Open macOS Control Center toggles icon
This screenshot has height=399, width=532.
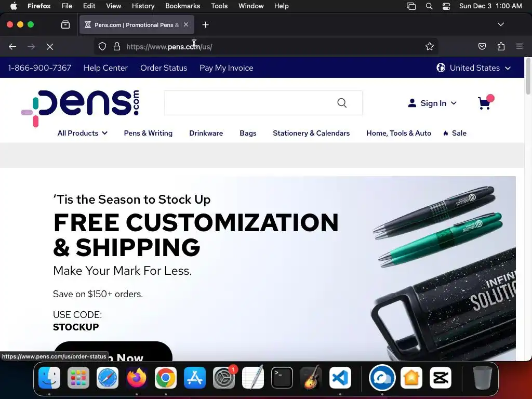click(446, 6)
